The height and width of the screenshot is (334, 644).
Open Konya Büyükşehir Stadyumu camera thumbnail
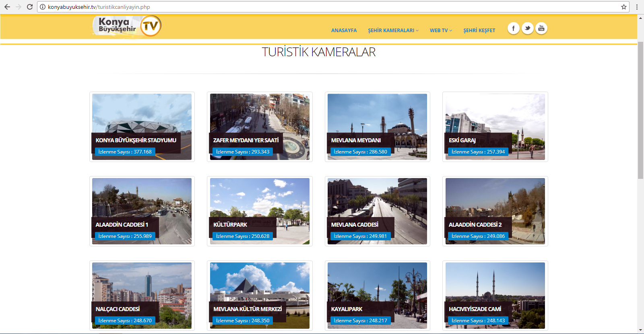142,127
